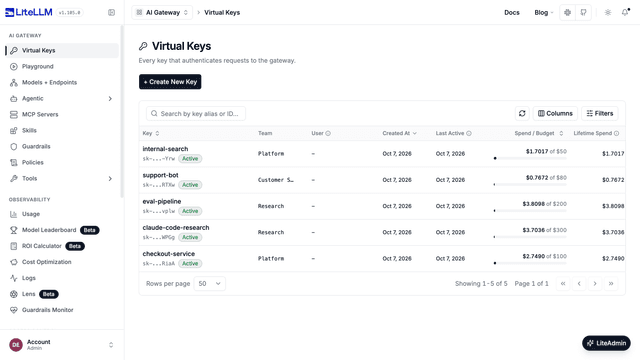Click internal-search budget progress bar
The height and width of the screenshot is (360, 640).
(x=530, y=158)
